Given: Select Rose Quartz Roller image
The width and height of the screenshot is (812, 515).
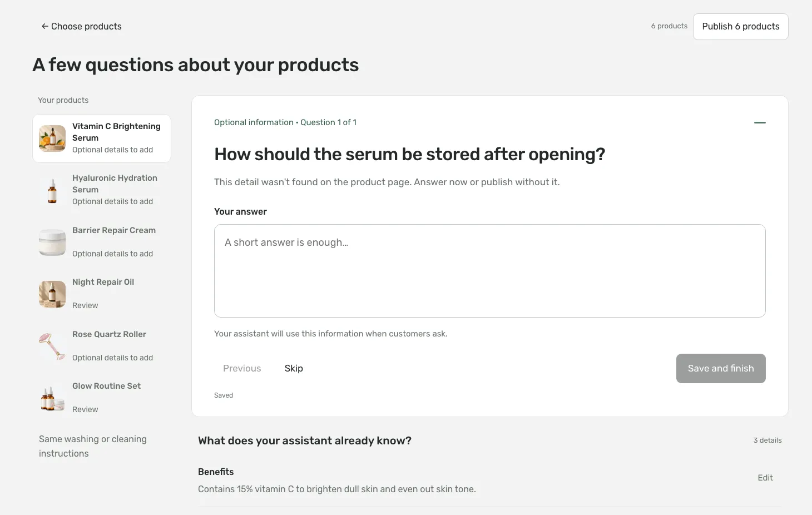Looking at the screenshot, I should tap(52, 346).
